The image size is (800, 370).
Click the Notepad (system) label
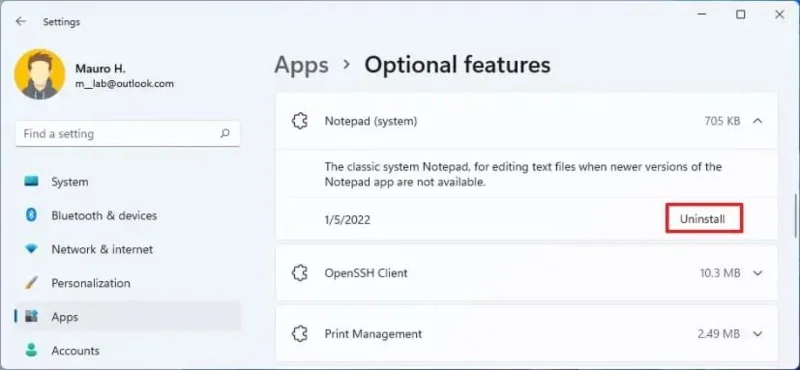(x=371, y=121)
